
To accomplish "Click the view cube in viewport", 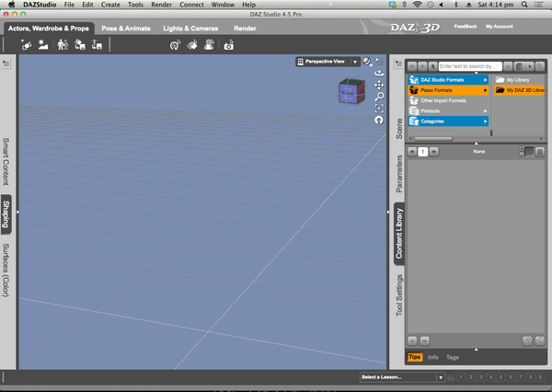I will pos(351,92).
